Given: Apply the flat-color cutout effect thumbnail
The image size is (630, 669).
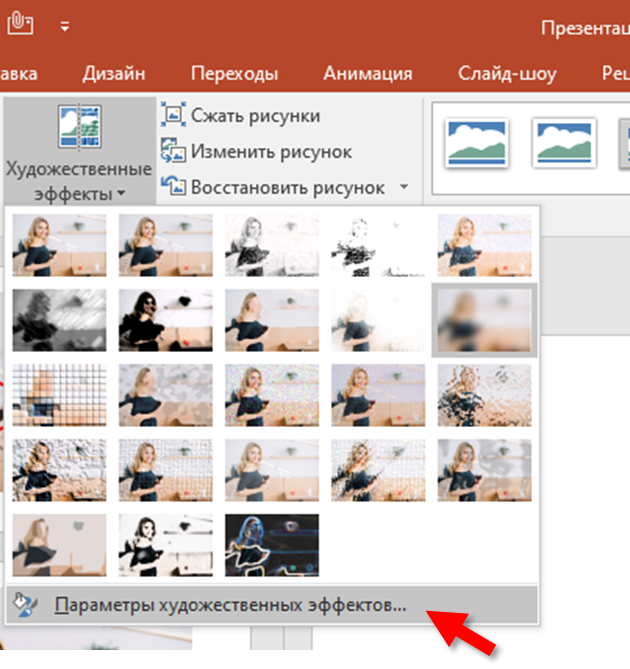Looking at the screenshot, I should click(x=59, y=545).
